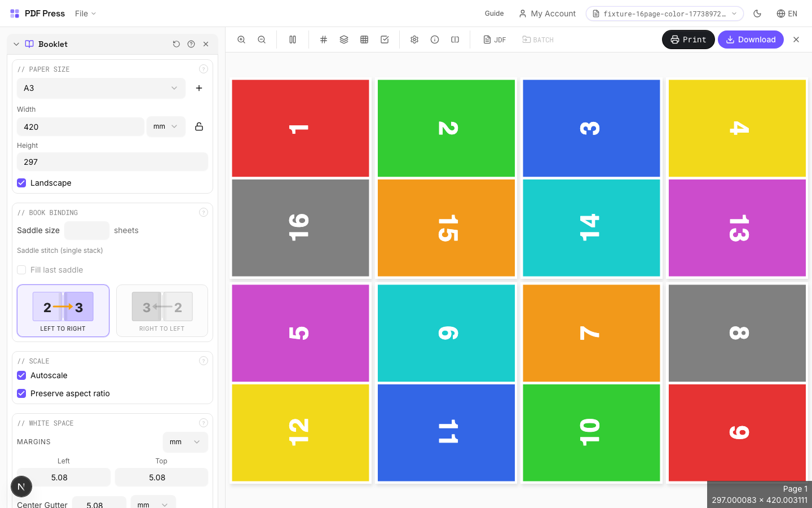
Task: Click the JDF icon
Action: 495,40
